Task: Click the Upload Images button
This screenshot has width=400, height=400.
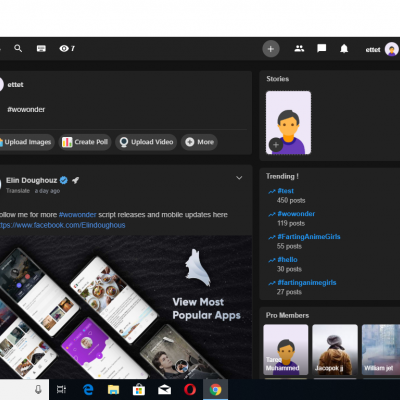Action: click(26, 142)
